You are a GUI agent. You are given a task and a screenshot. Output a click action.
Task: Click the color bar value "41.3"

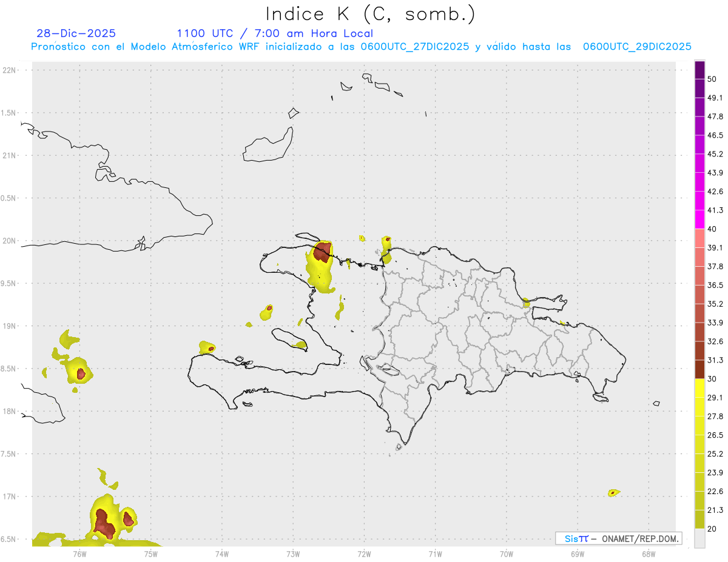(x=715, y=210)
